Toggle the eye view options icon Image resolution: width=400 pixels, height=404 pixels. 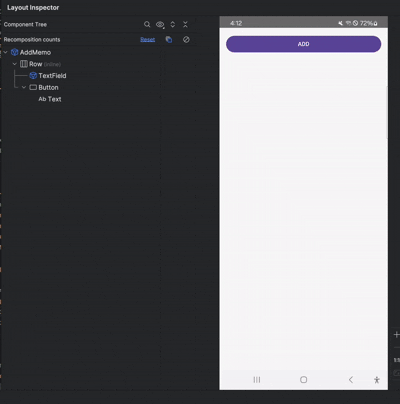click(160, 24)
